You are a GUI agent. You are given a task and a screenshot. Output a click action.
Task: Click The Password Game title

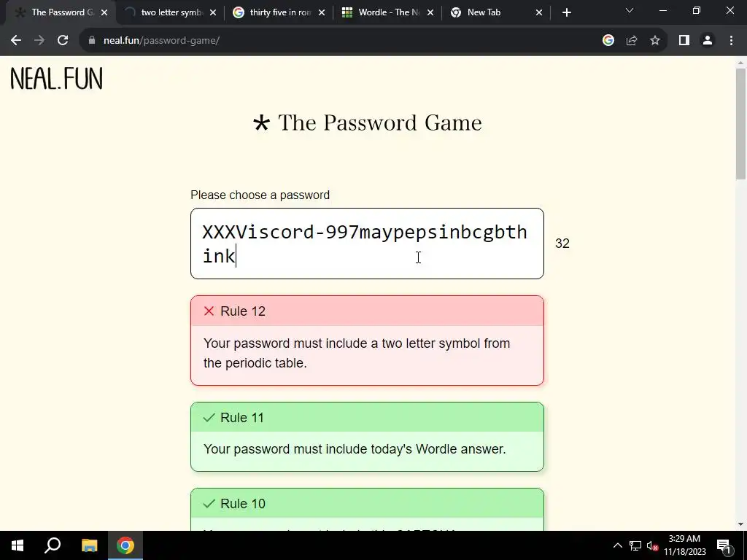[x=367, y=122]
